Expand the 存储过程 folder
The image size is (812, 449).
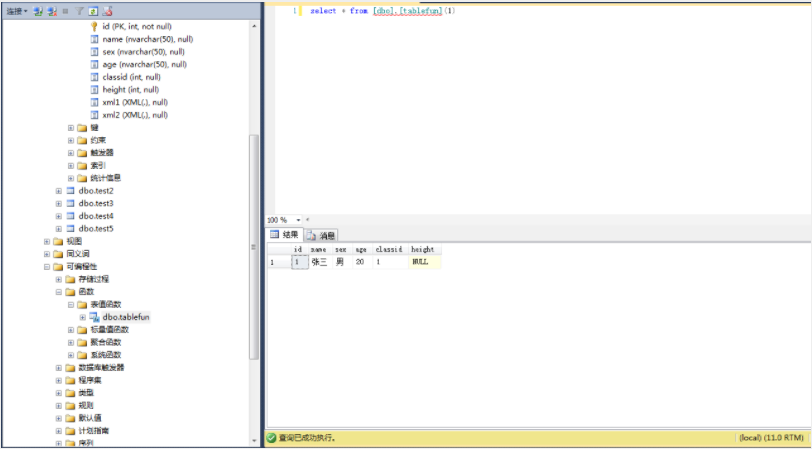[x=59, y=279]
